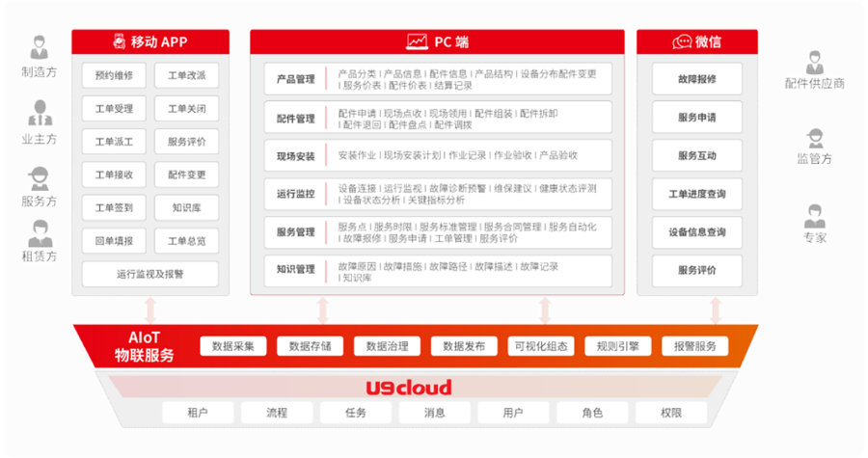Select the 数据采集 service box
Screen dimensions: 868x458
232,346
